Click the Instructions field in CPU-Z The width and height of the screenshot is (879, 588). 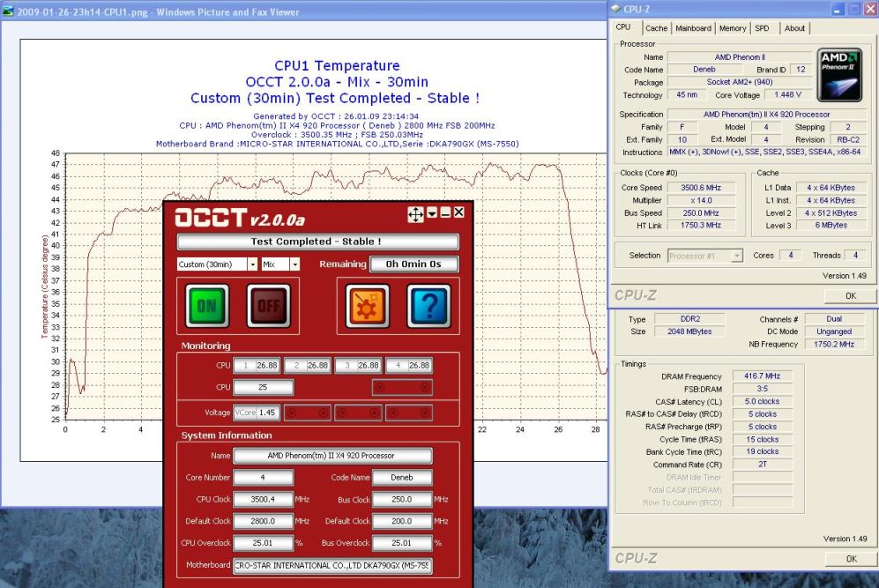tap(766, 152)
